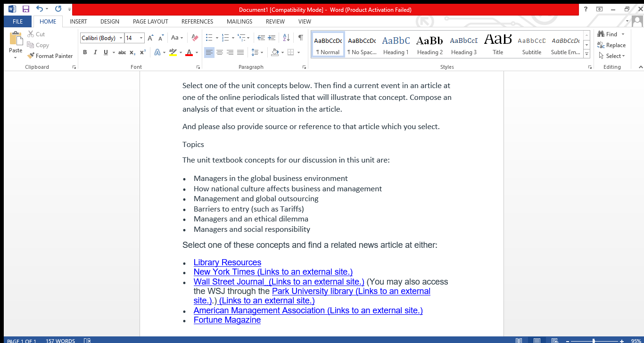Open the REVIEW ribbon tab

(x=275, y=21)
